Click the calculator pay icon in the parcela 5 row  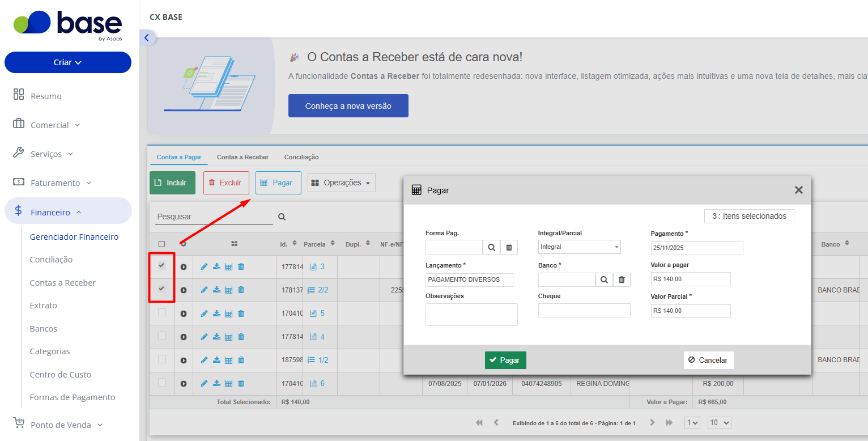pos(229,313)
